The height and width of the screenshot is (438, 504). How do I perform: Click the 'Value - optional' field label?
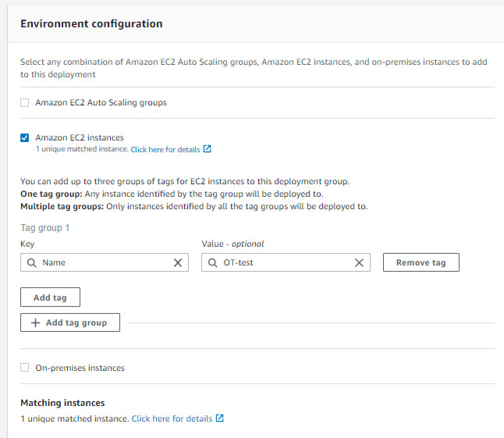pyautogui.click(x=232, y=244)
